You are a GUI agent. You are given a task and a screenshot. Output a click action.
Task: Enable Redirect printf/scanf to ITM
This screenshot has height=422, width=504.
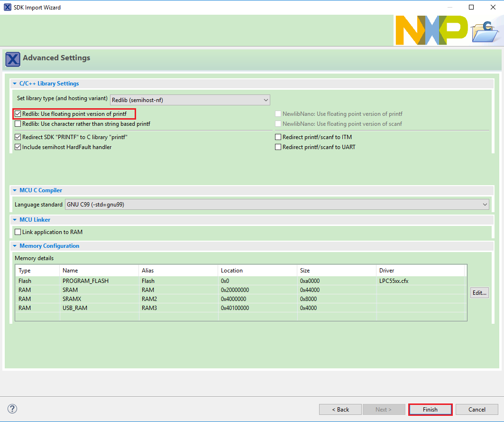tap(278, 137)
